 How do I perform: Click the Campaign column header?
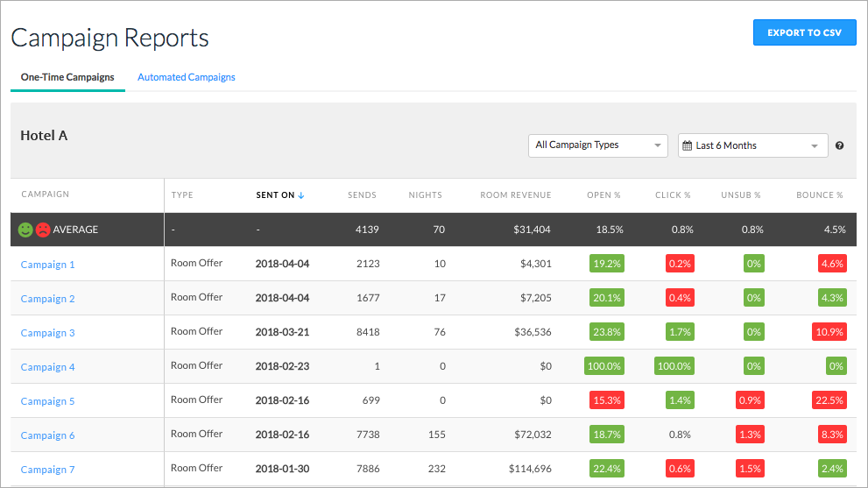46,194
